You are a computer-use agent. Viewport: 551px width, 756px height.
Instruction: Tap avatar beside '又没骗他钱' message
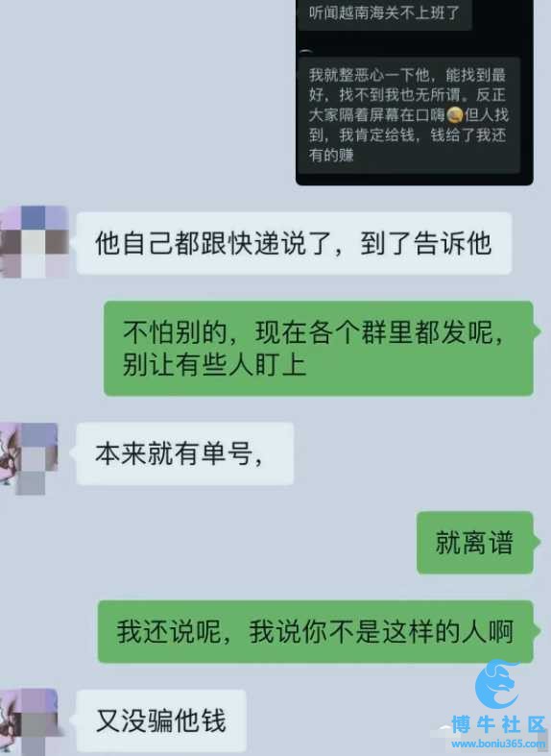coord(29,722)
